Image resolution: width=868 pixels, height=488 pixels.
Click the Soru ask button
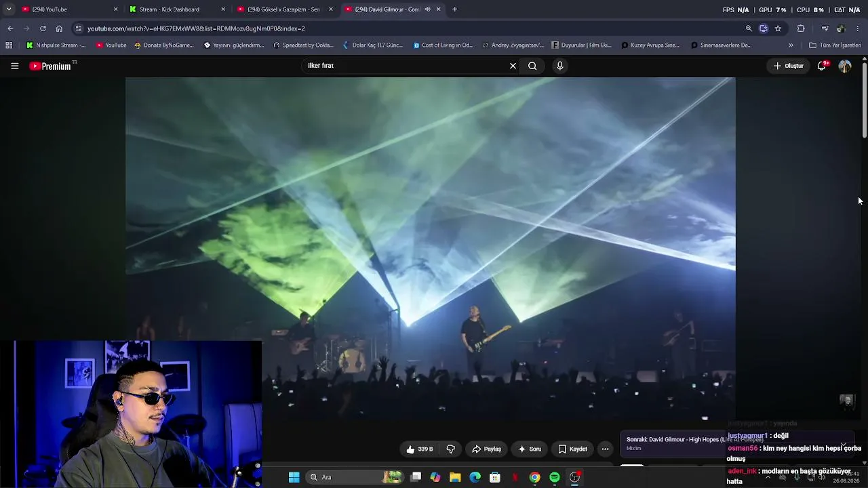[529, 449]
